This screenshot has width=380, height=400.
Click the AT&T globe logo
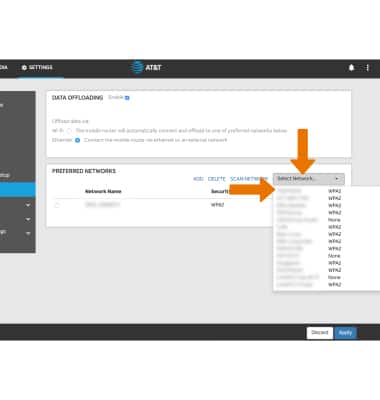[137, 67]
